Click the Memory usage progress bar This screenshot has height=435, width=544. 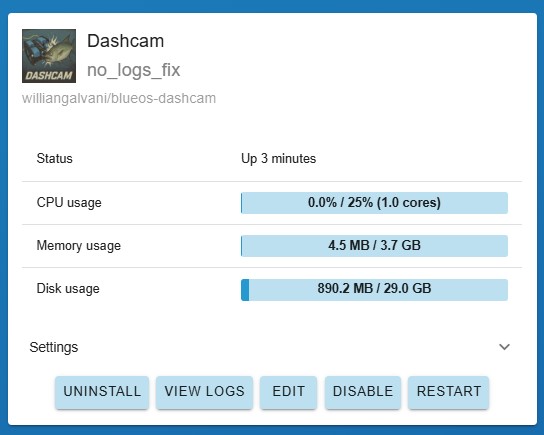[x=374, y=246]
